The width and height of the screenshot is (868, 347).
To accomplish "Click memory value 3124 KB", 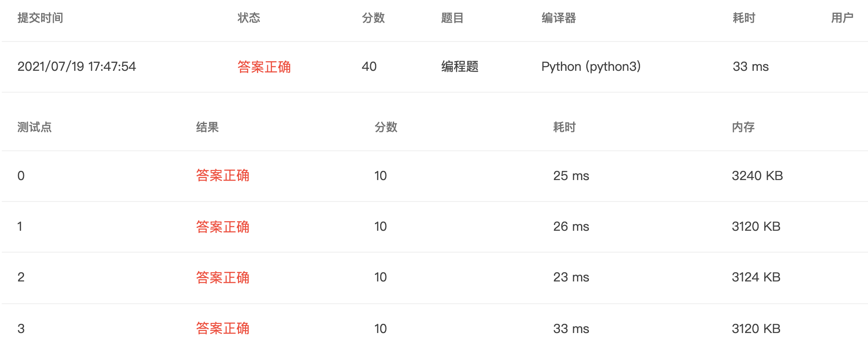I will 756,277.
